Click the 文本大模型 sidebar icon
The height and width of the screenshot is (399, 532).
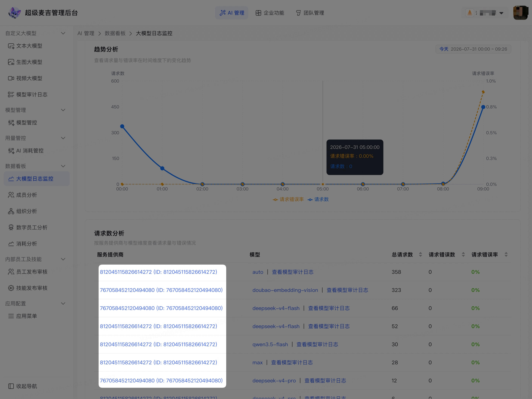11,46
